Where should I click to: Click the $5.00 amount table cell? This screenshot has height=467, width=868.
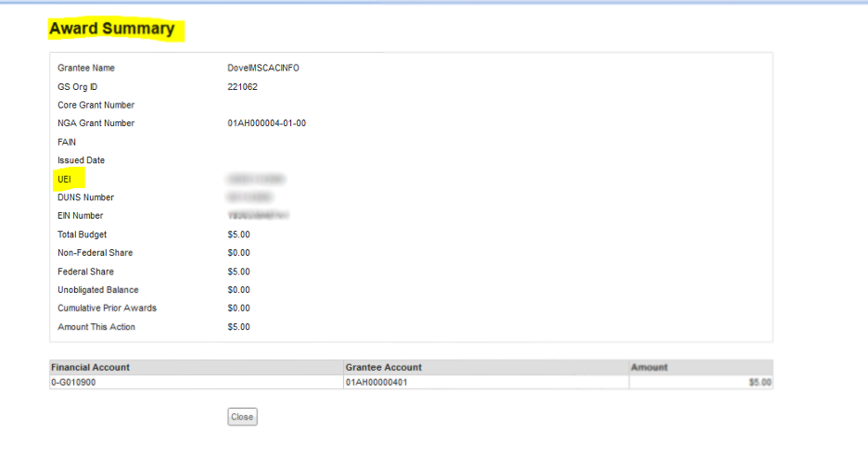[x=759, y=382]
